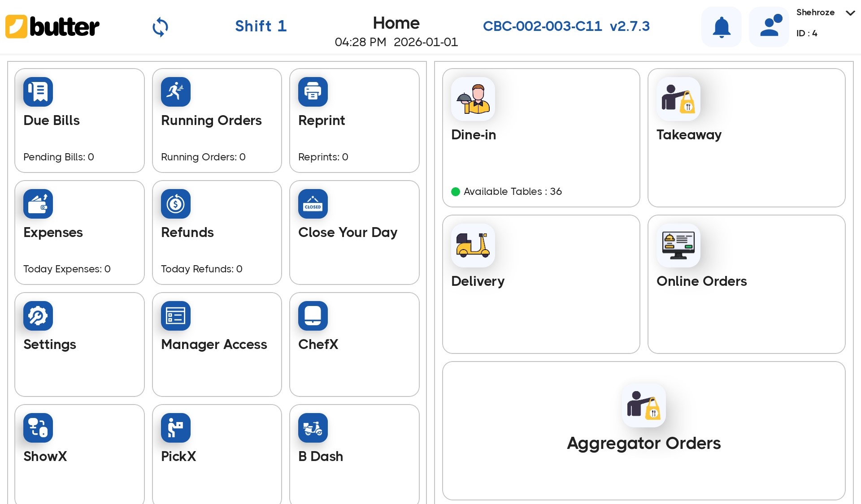Start a Dine-in order
Screen dimensions: 861x504
click(x=541, y=138)
